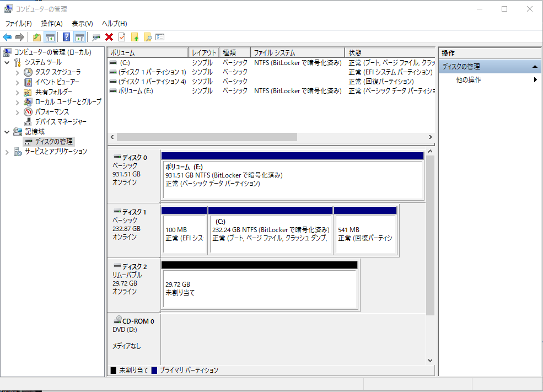Select the 29.72 GB unallocated partition on Disk 2
The image size is (543, 392).
pos(259,288)
